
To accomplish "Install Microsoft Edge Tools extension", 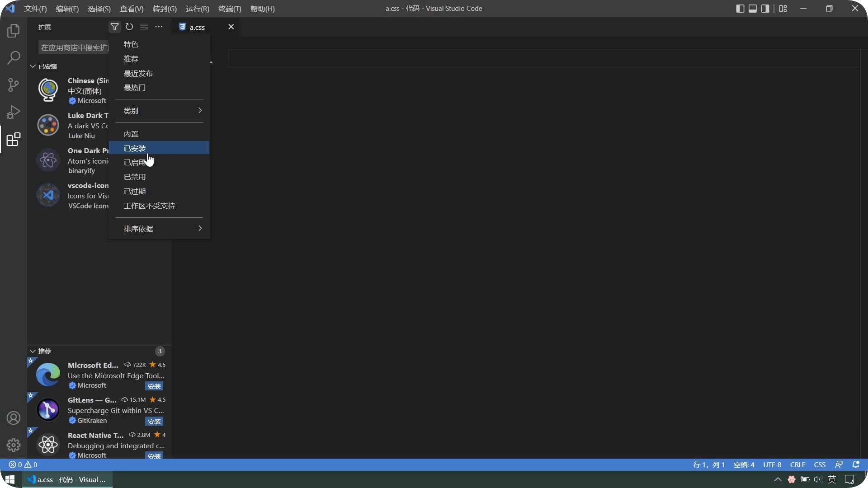I will coord(154,386).
